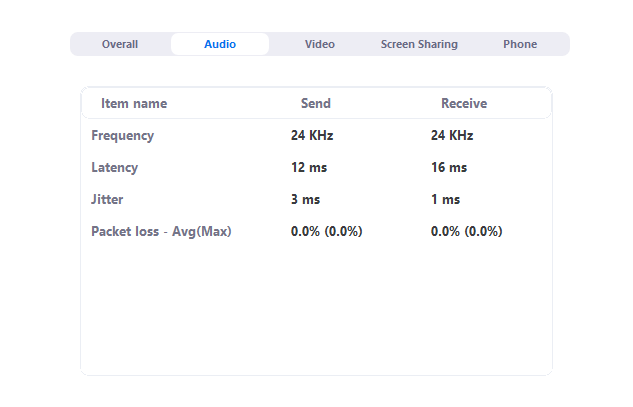Select the Packet loss - Avg(Max) label

click(x=161, y=231)
